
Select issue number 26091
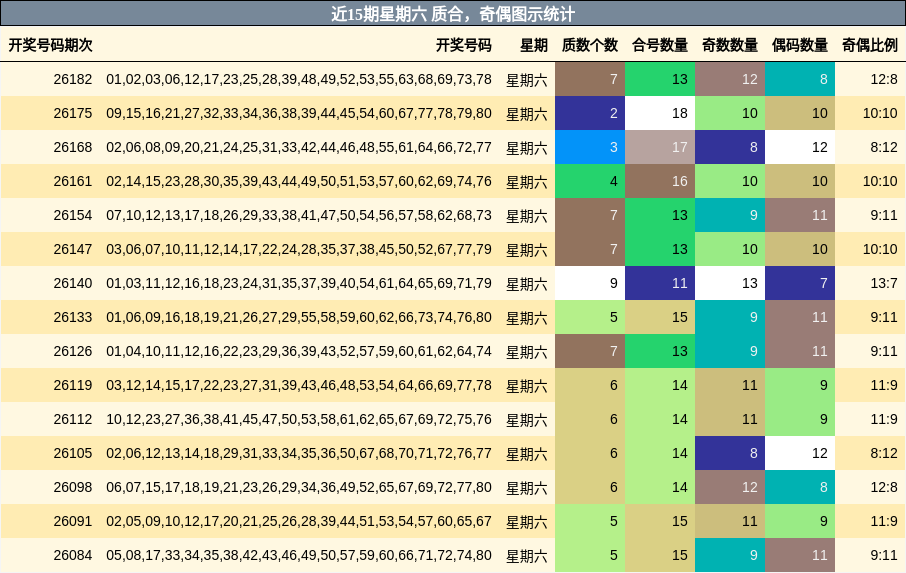pos(73,522)
